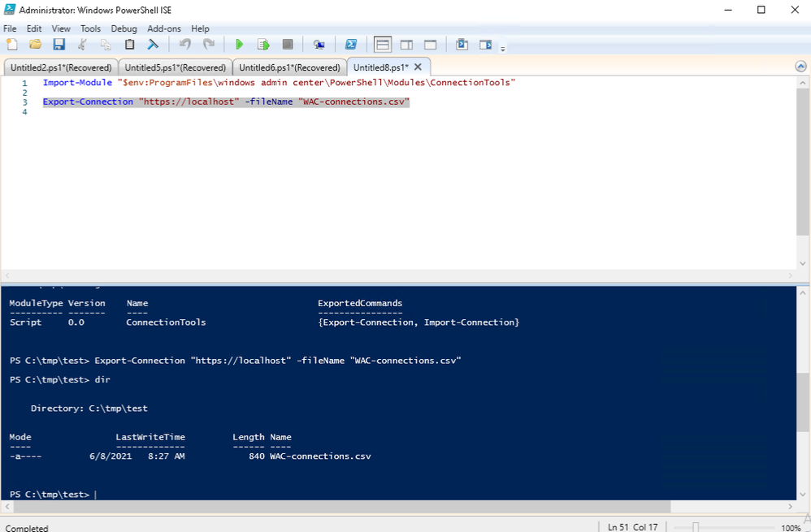Switch to the Untitled6.ps1 recovered tab

coord(289,67)
